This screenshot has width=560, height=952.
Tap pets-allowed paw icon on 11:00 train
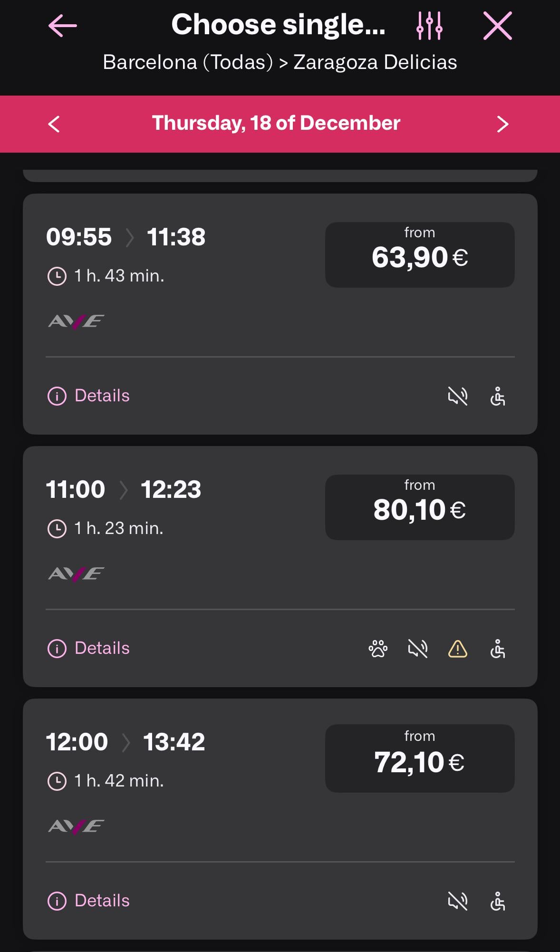378,649
